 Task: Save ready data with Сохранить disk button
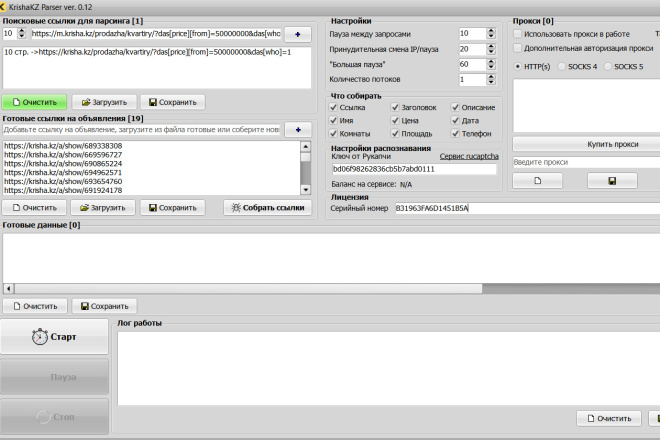pyautogui.click(x=104, y=306)
